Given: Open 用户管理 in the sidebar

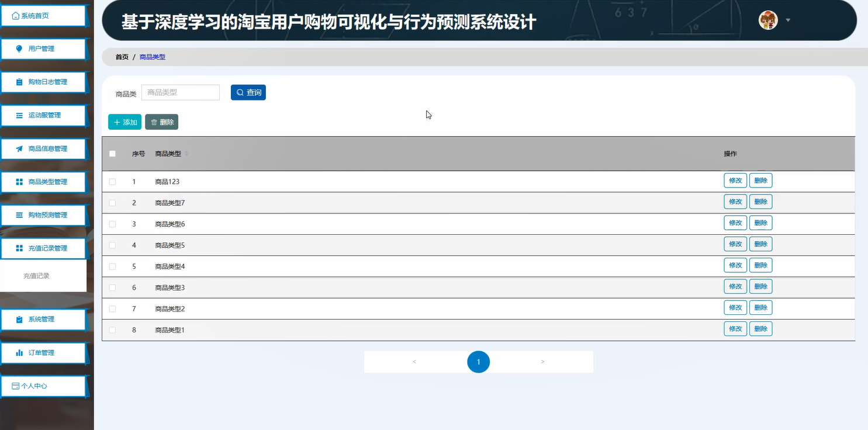Looking at the screenshot, I should [43, 48].
